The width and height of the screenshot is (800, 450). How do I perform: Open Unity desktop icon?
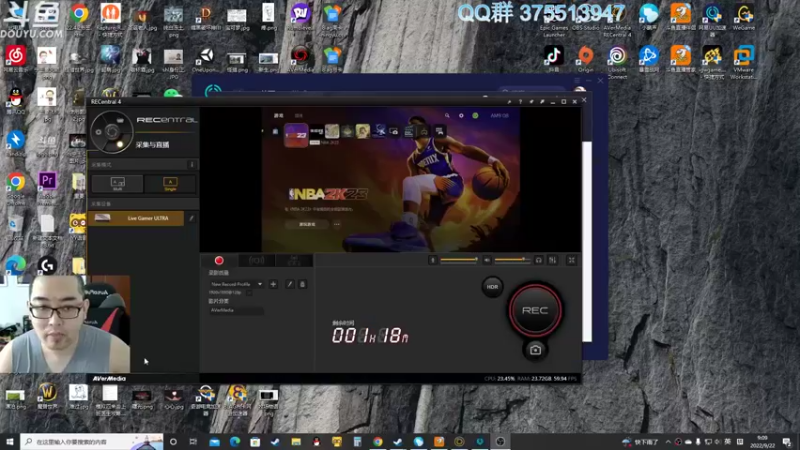206,59
